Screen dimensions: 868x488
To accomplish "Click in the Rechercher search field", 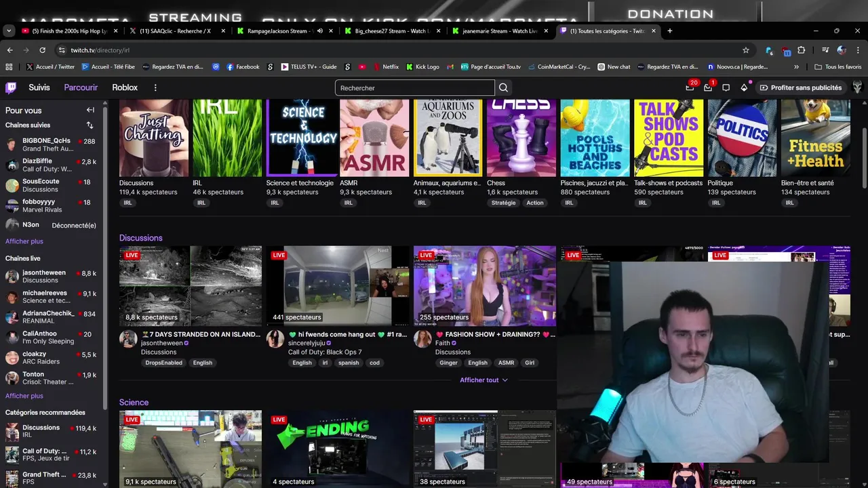I will coord(414,87).
